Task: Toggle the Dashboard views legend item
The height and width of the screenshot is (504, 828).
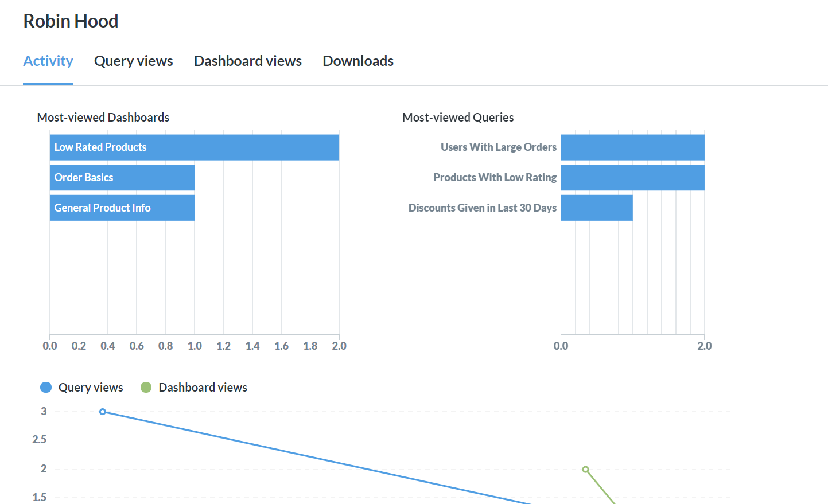Action: (203, 388)
